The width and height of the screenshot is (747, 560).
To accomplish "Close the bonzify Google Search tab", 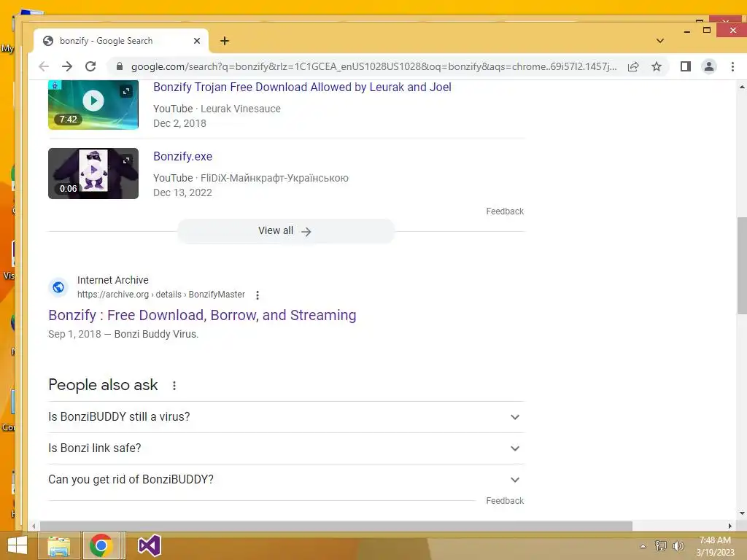I will point(197,41).
